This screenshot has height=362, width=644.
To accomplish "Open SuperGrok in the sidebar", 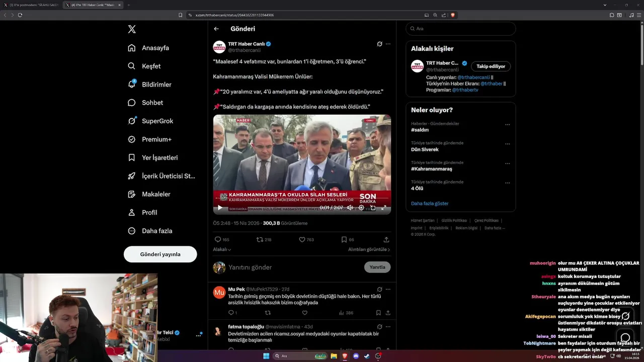I will 150,121.
